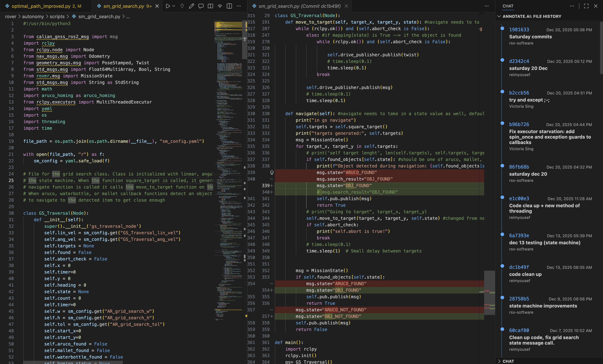Collapse the Annotate.AI File History section
This screenshot has height=364, width=603.
(x=499, y=16)
